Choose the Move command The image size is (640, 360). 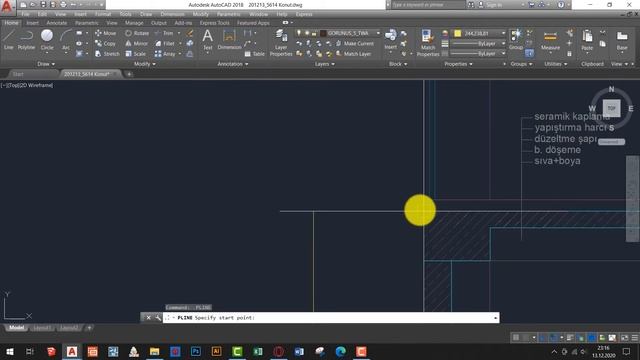(106, 33)
